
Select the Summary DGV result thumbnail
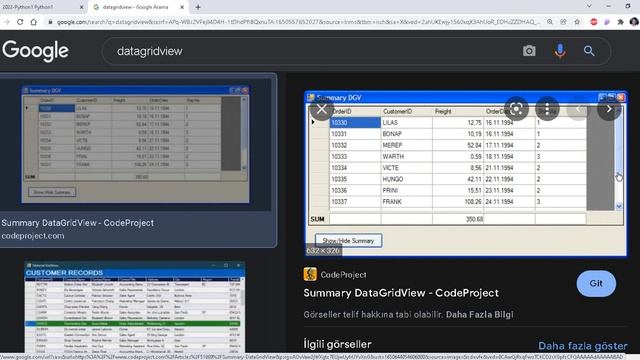tap(135, 144)
